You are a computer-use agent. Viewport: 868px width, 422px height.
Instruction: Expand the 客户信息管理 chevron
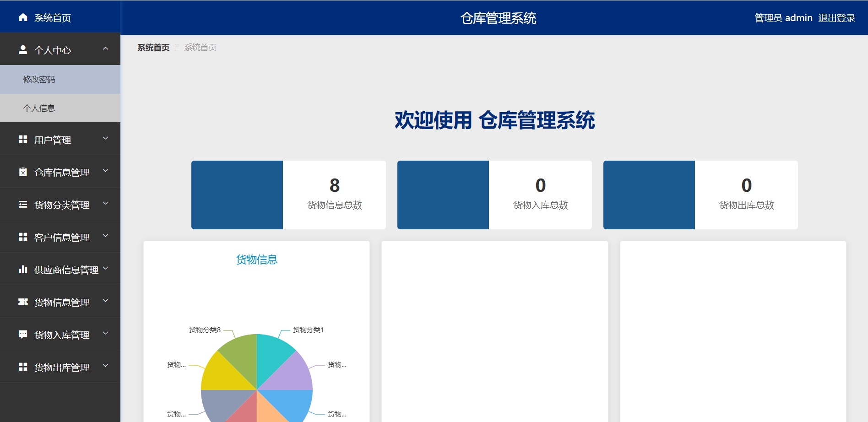106,236
